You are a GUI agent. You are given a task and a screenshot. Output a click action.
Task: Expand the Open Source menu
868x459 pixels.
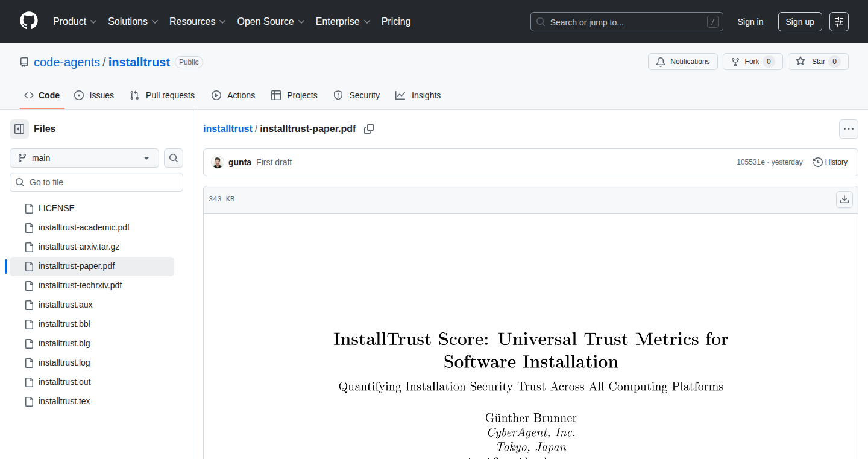(x=271, y=22)
